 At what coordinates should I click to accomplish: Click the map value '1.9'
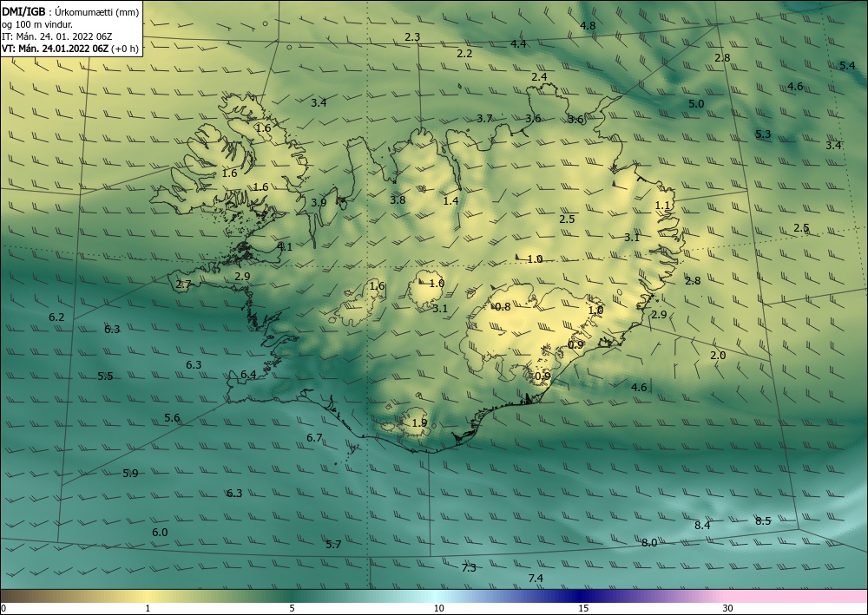[x=419, y=422]
